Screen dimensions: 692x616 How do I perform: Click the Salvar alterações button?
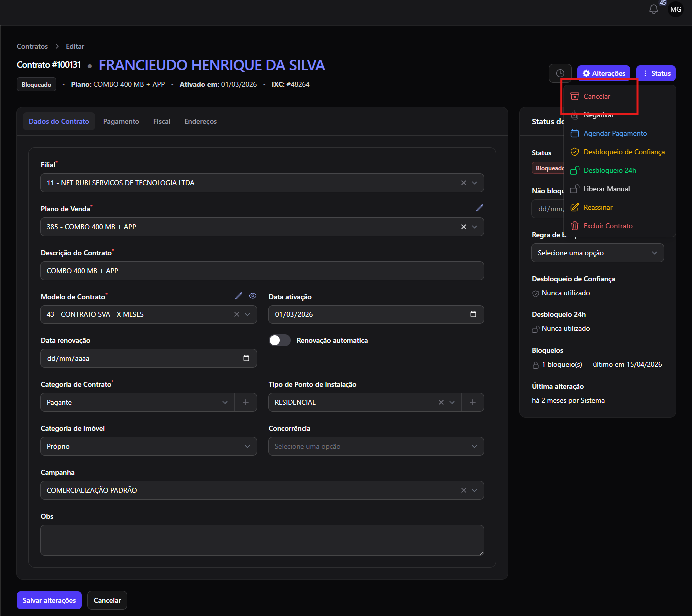click(x=49, y=600)
